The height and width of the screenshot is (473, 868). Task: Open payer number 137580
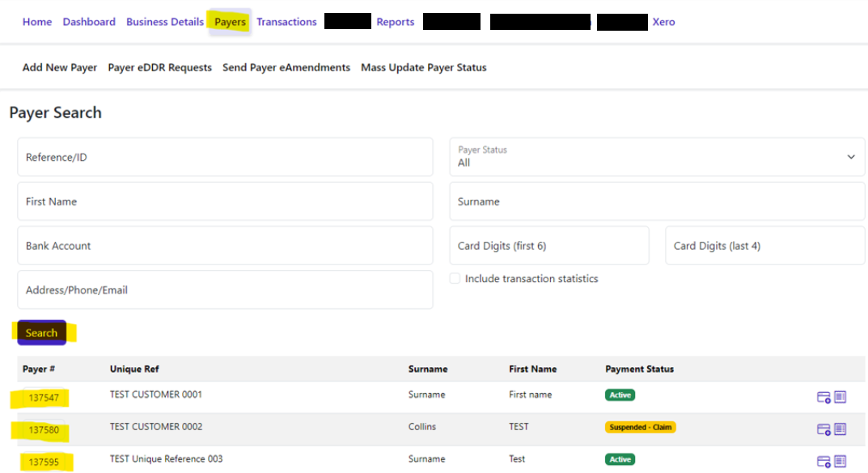[44, 430]
